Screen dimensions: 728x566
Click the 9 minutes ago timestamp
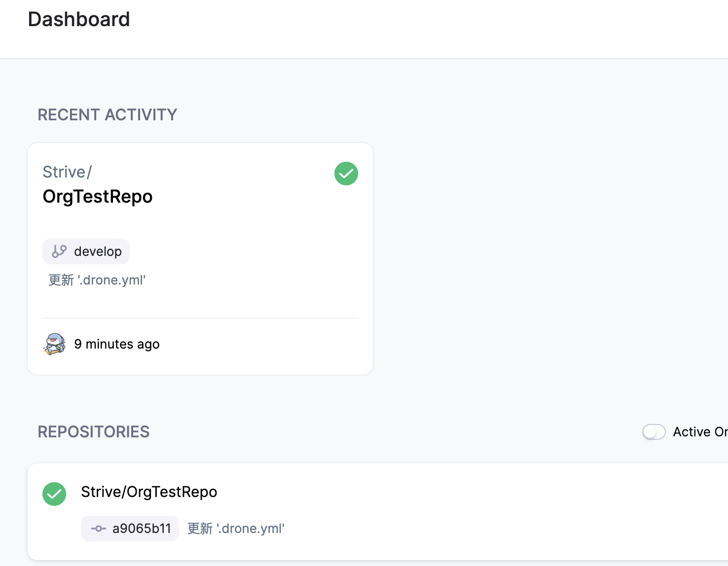pos(117,344)
